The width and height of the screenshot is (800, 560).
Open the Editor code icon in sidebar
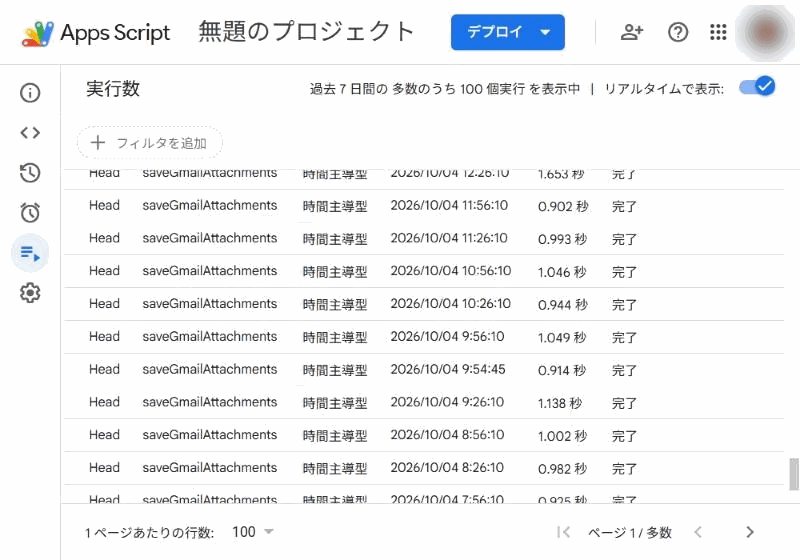[x=30, y=133]
